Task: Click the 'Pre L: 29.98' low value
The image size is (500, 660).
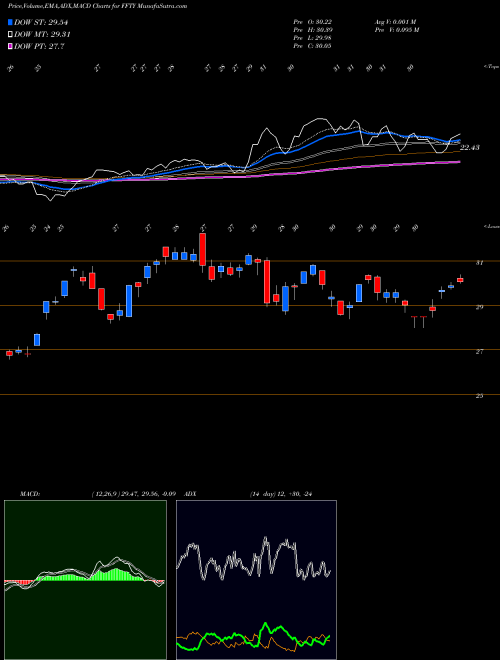Action: click(x=313, y=38)
